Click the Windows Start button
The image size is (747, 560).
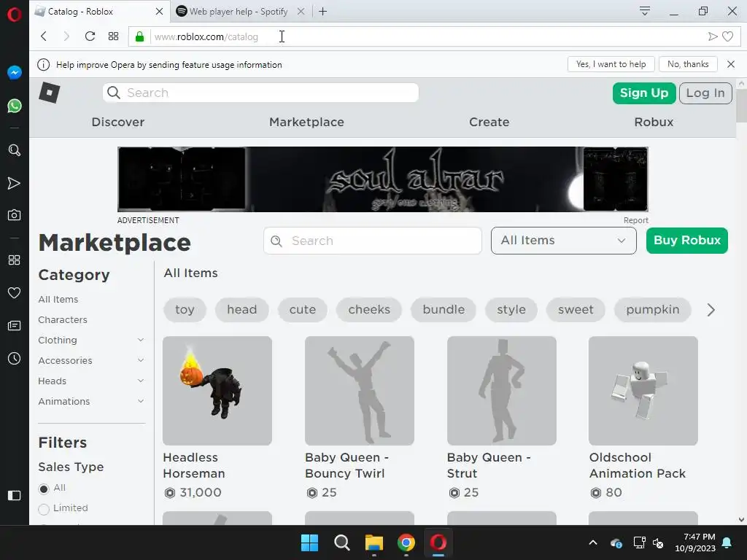(309, 542)
